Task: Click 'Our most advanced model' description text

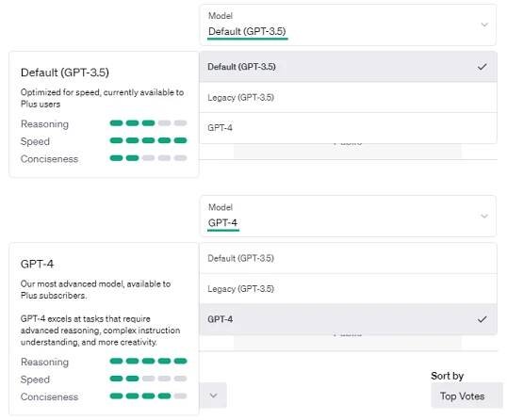Action: point(95,289)
